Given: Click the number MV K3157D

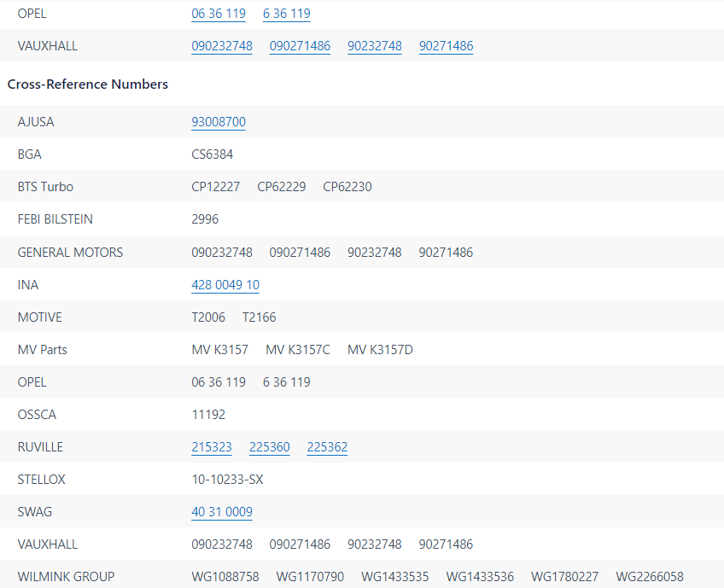Looking at the screenshot, I should [x=380, y=350].
